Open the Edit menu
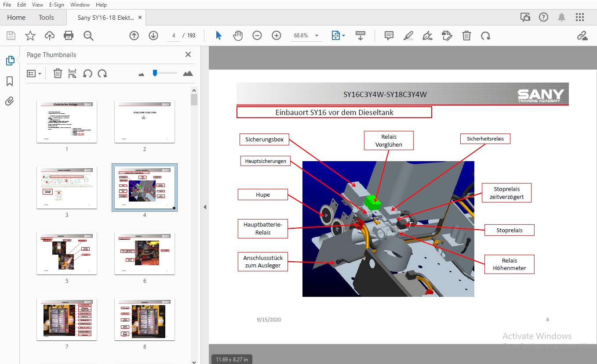The image size is (597, 364). tap(22, 4)
